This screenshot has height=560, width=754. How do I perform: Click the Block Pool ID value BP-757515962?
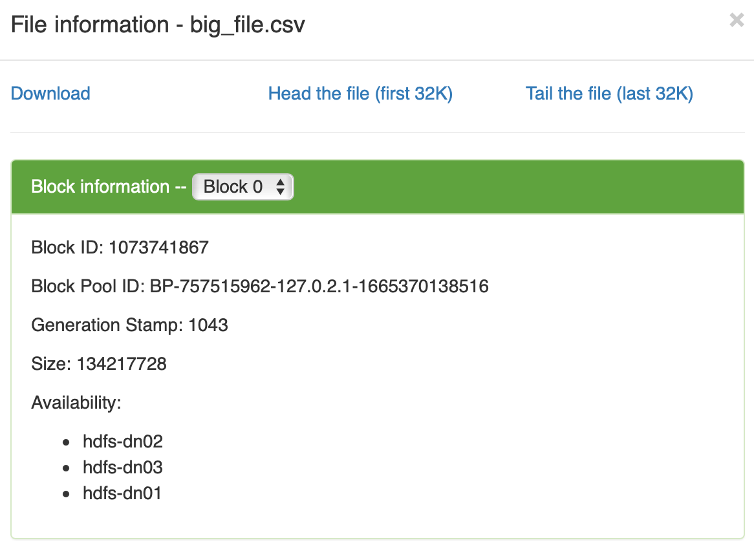click(319, 286)
